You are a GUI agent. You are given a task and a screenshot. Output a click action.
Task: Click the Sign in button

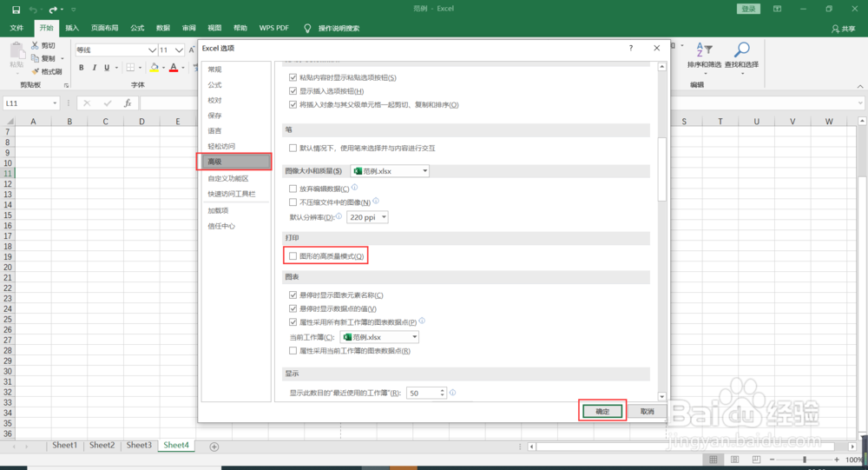pyautogui.click(x=748, y=9)
